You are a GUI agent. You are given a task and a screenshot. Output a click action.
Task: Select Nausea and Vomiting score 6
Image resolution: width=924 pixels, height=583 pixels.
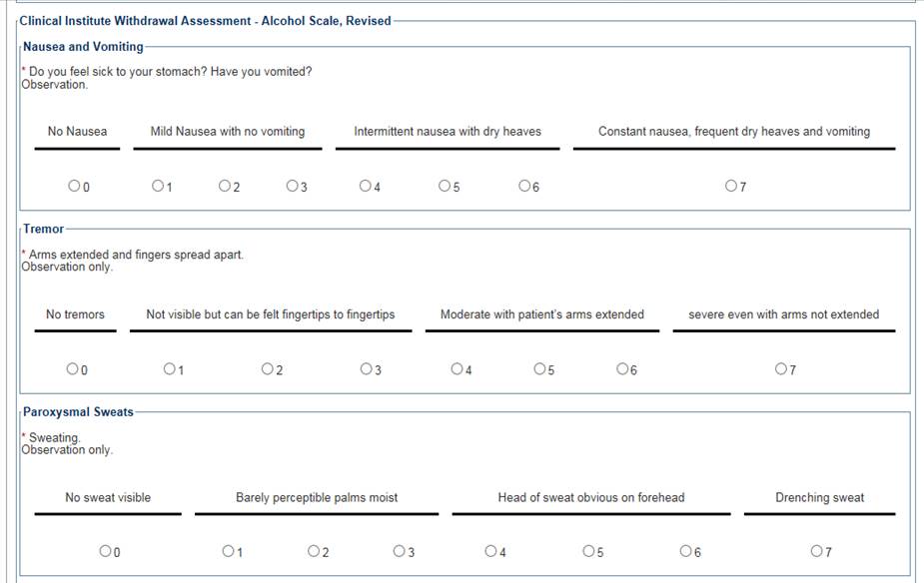pyautogui.click(x=524, y=186)
